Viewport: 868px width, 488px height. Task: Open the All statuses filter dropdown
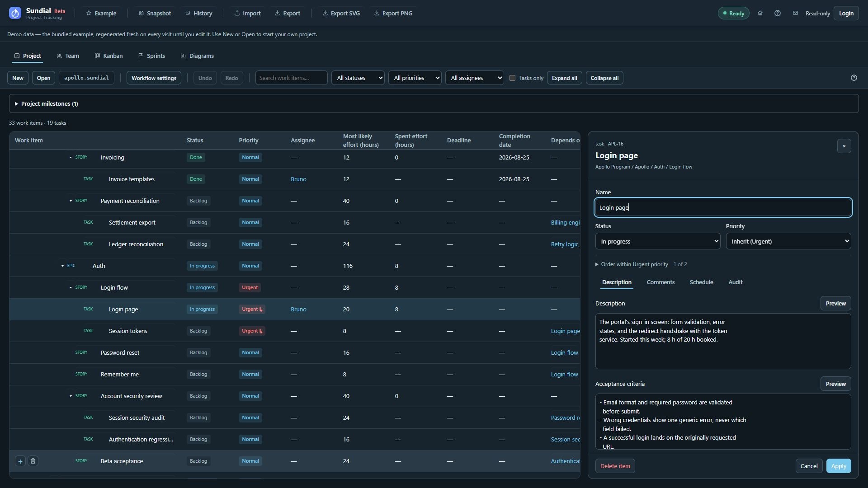tap(358, 78)
